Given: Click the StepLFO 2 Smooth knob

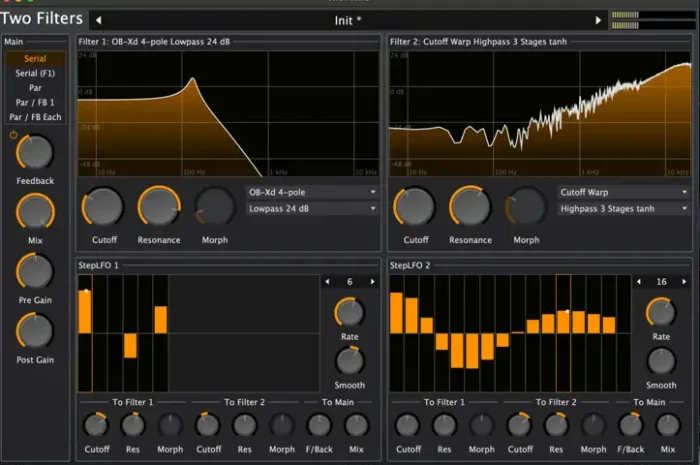Looking at the screenshot, I should pos(661,361).
